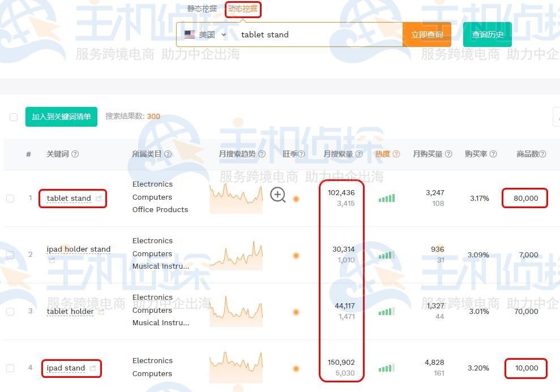Check the checkbox for the tablet stand row
This screenshot has width=560, height=392.
pos(10,198)
